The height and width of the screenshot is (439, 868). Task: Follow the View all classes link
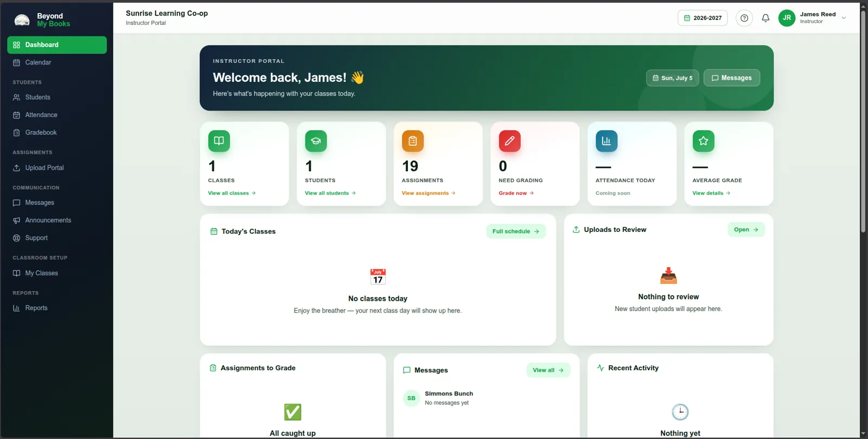(x=232, y=193)
